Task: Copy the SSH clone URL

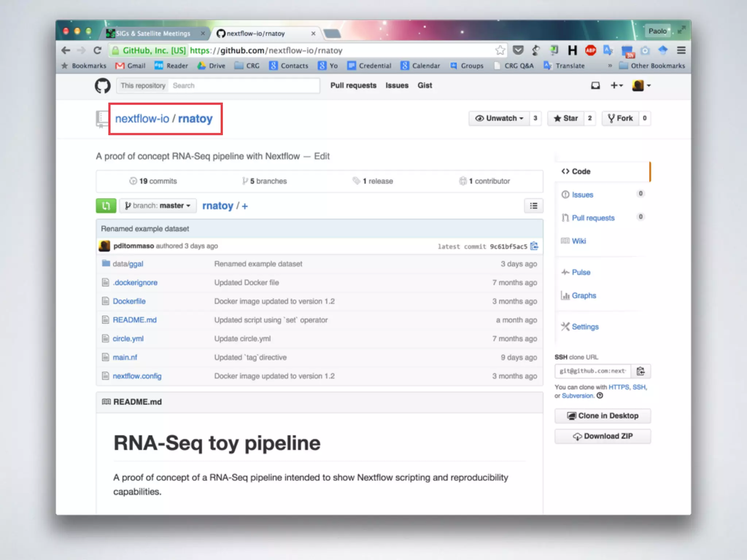Action: [x=641, y=371]
